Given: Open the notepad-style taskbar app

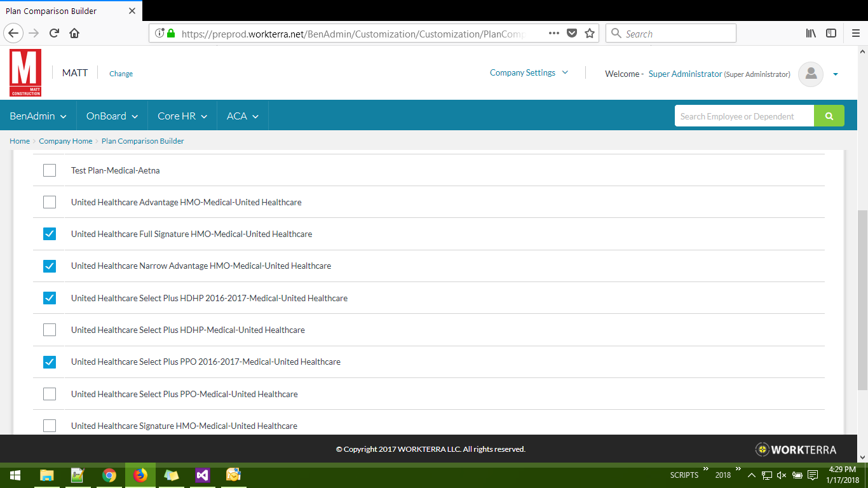Looking at the screenshot, I should (78, 475).
